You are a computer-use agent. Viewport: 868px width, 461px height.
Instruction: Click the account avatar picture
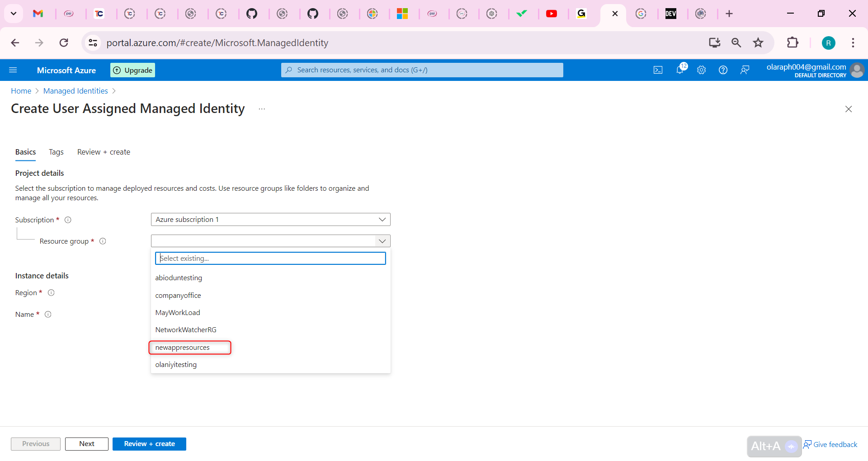(857, 70)
